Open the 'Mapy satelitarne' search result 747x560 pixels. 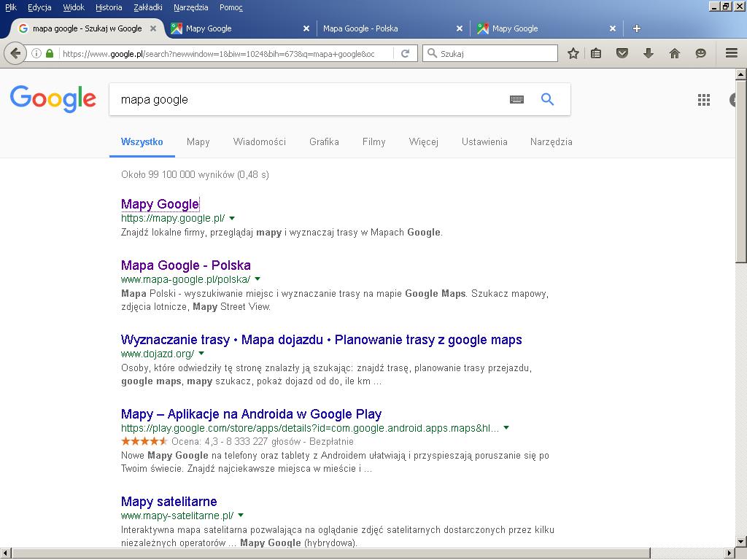point(169,502)
